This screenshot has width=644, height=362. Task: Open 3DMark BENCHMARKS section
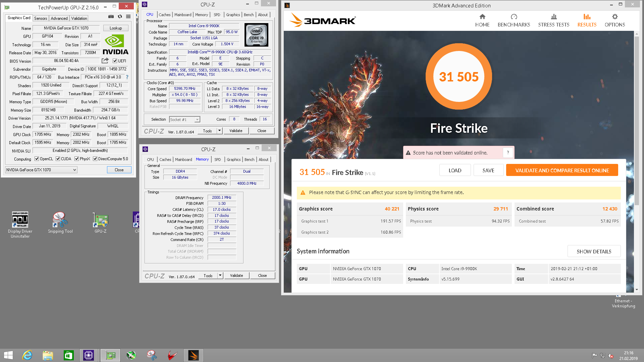tap(514, 20)
